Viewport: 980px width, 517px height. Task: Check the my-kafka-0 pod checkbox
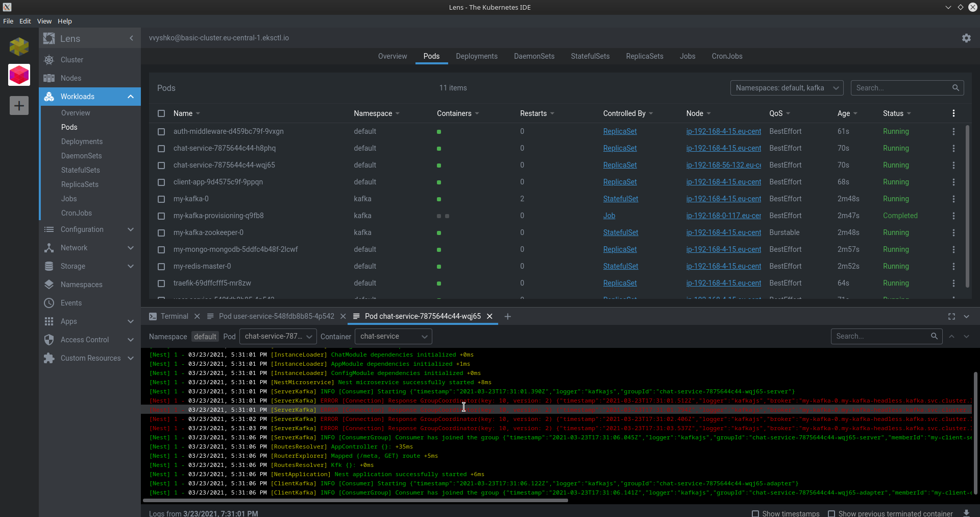(161, 199)
